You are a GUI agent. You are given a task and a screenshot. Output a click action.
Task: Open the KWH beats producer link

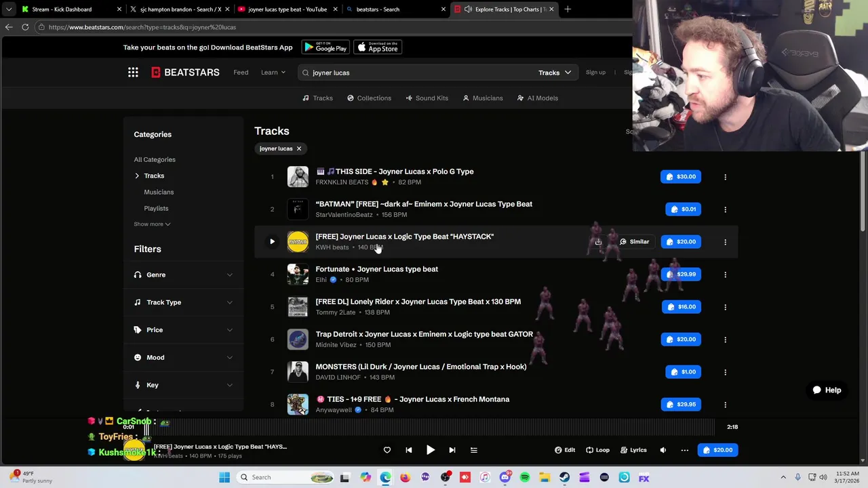pos(332,247)
